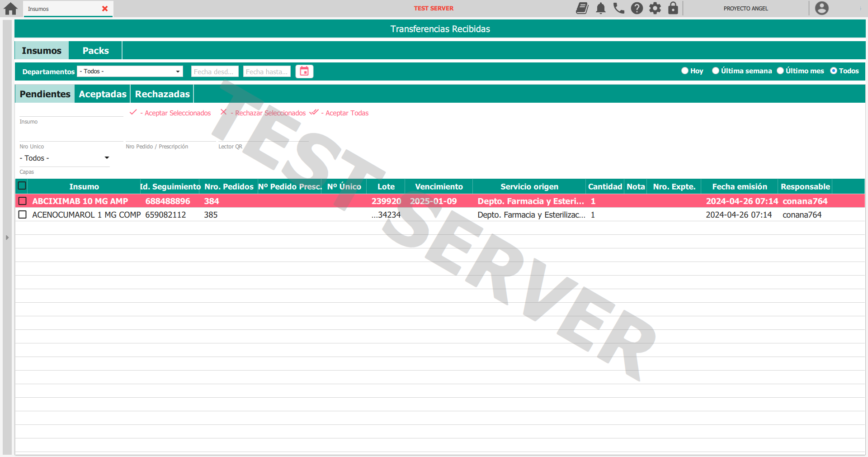Open settings gear icon

coord(655,8)
